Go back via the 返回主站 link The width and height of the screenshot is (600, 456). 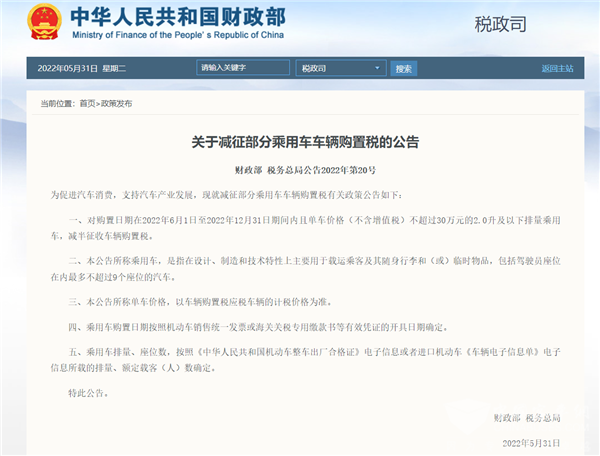[557, 68]
